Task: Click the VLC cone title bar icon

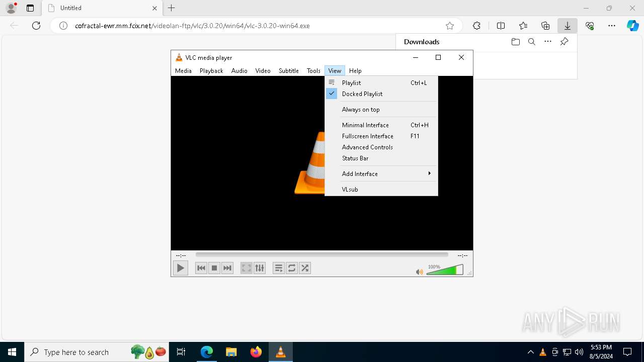Action: point(179,57)
